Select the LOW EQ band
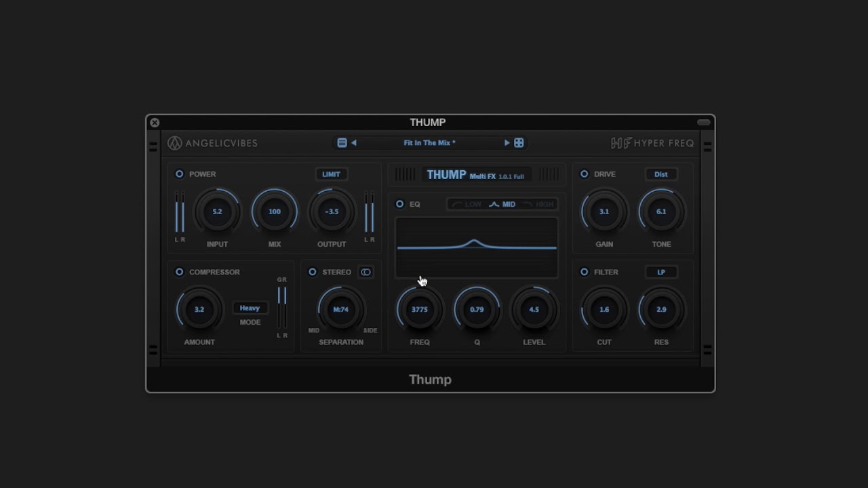 [x=467, y=204]
